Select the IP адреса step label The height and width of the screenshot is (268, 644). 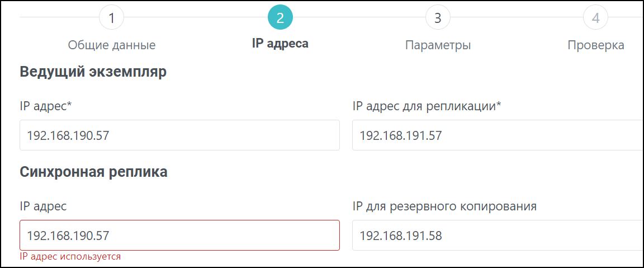(280, 44)
